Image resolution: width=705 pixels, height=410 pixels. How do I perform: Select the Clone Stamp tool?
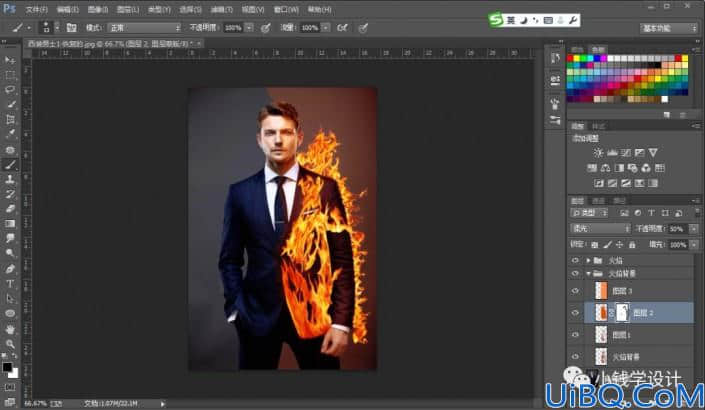pos(10,179)
